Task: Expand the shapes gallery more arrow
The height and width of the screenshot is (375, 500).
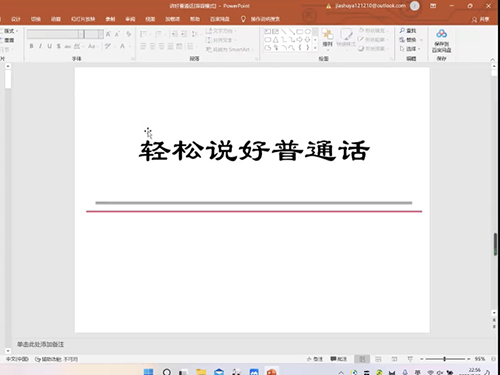Action: click(x=315, y=48)
